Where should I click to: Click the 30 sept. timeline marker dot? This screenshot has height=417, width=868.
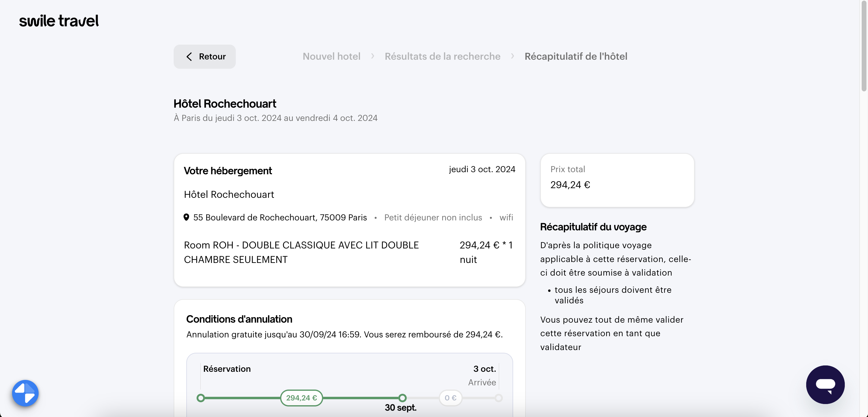(402, 398)
